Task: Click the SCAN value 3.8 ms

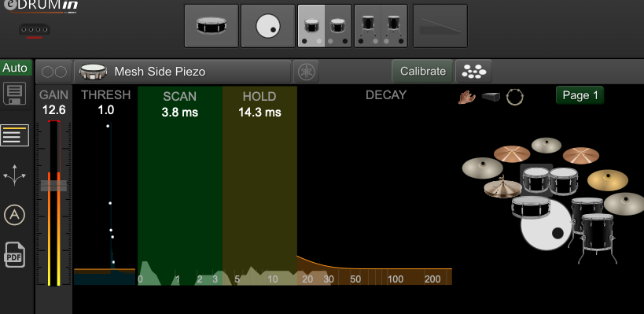Action: [x=180, y=113]
